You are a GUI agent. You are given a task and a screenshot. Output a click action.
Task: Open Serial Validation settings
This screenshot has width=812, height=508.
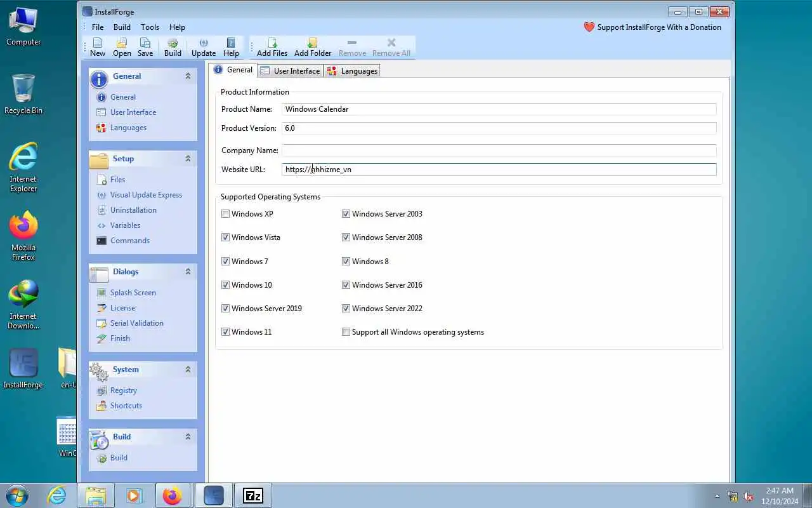136,323
